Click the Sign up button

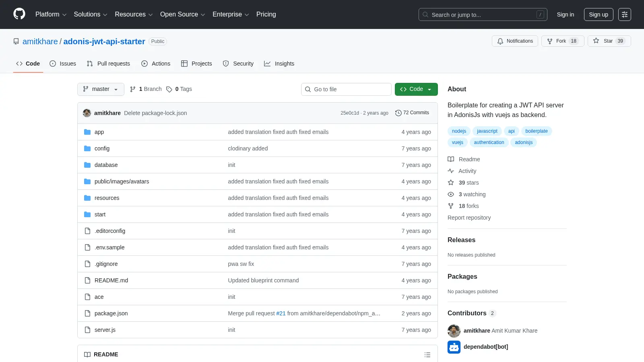click(599, 14)
